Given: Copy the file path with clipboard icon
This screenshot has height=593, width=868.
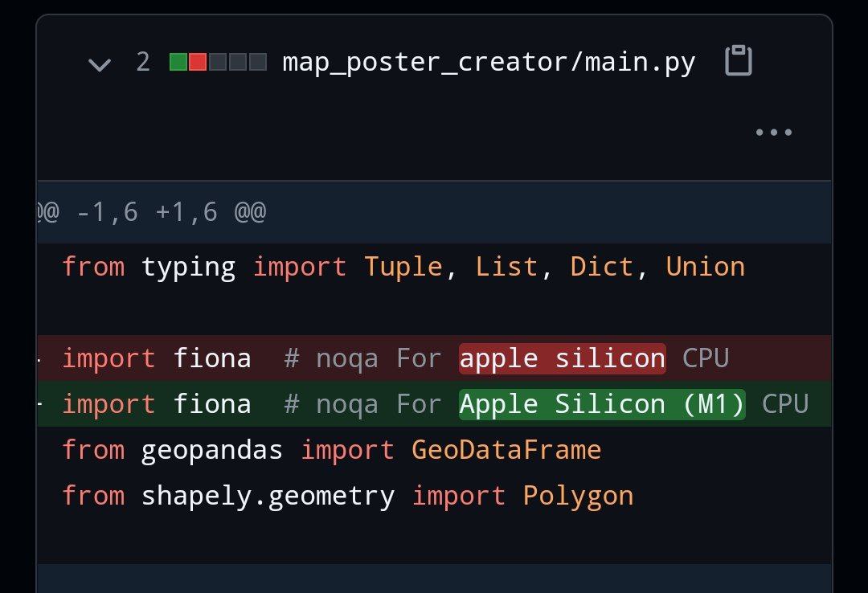Looking at the screenshot, I should [x=738, y=62].
